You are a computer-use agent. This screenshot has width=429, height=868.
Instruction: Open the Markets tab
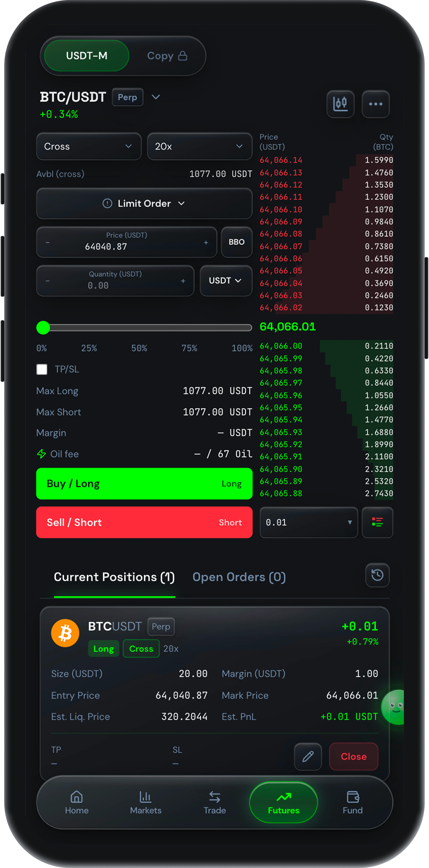(x=146, y=803)
